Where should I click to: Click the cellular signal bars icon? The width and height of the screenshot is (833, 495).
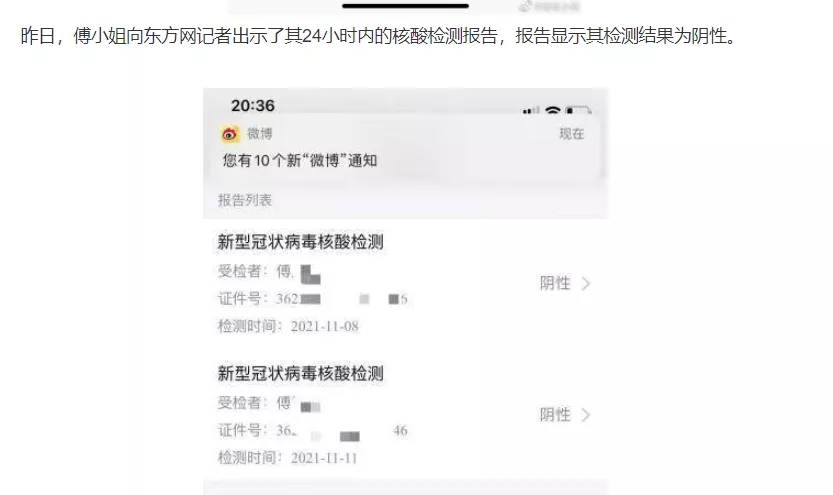click(x=531, y=110)
